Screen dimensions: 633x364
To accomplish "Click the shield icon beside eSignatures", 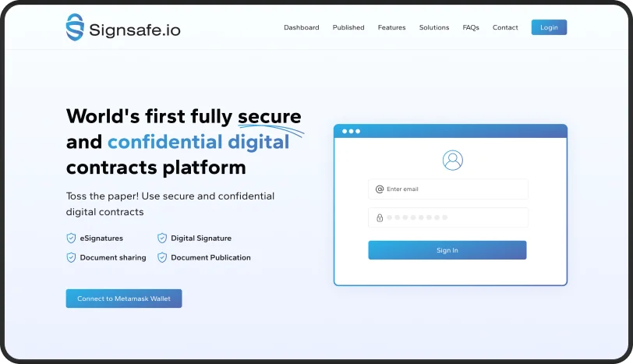I will (x=71, y=239).
